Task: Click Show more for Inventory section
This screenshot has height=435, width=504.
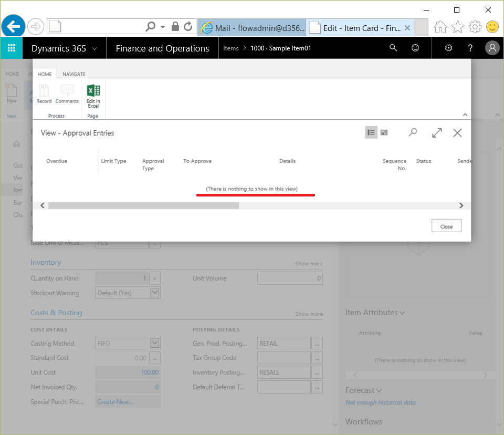Action: [309, 264]
